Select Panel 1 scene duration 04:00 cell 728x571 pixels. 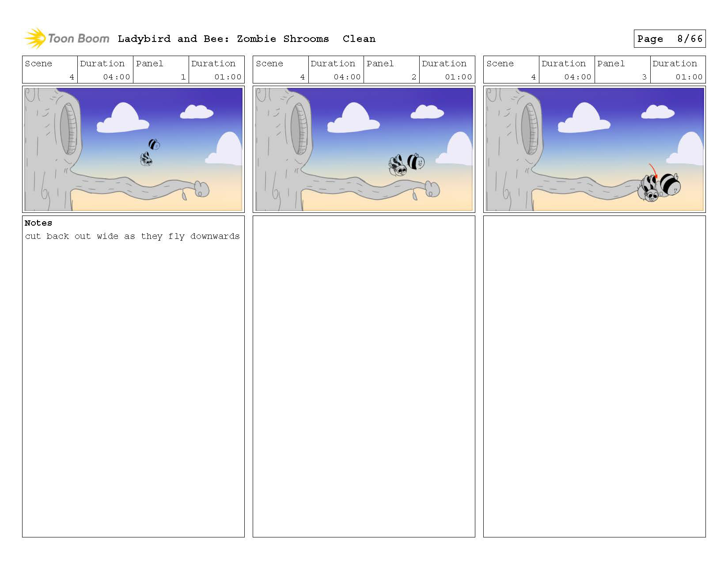106,70
